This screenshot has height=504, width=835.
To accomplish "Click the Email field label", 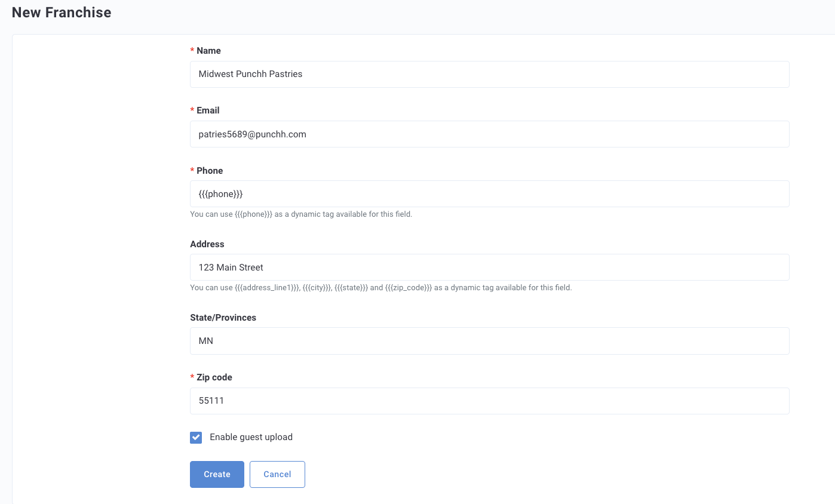I will [x=208, y=110].
